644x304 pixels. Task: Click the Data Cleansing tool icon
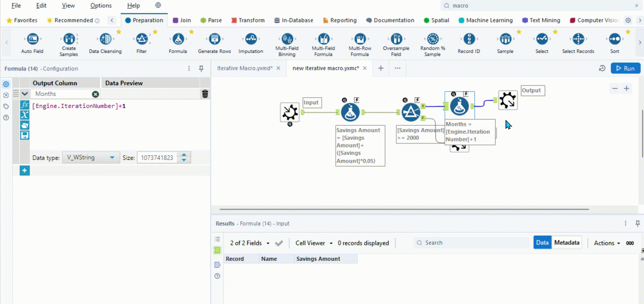pyautogui.click(x=105, y=40)
